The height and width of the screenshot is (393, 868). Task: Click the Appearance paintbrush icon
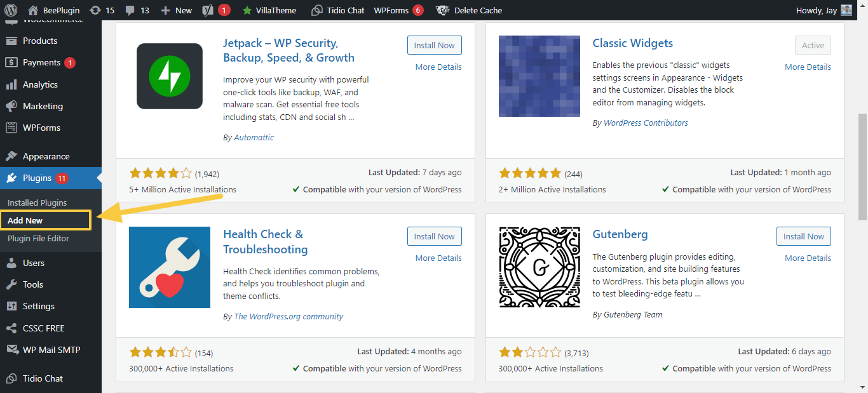11,156
